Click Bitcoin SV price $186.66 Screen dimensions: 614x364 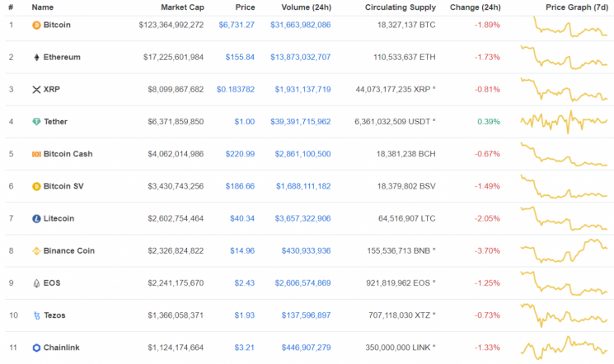click(240, 186)
